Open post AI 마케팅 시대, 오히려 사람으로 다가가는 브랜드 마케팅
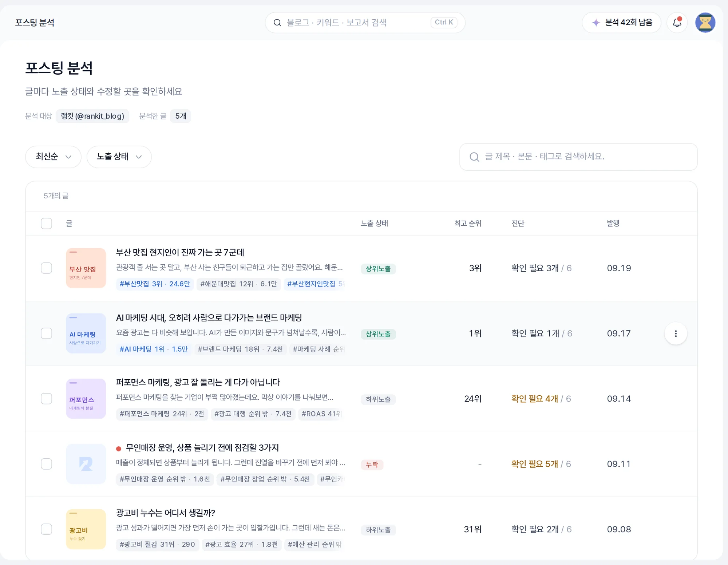The width and height of the screenshot is (728, 565). click(209, 317)
